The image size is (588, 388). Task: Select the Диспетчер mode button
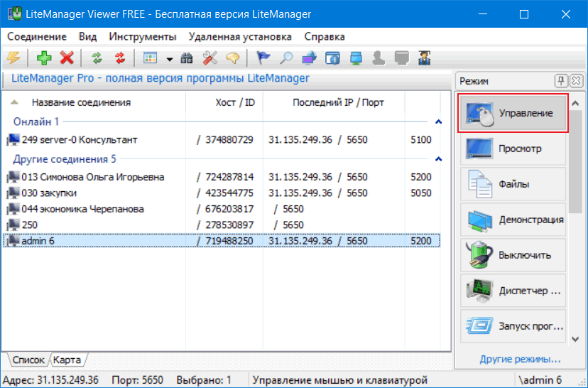(513, 291)
